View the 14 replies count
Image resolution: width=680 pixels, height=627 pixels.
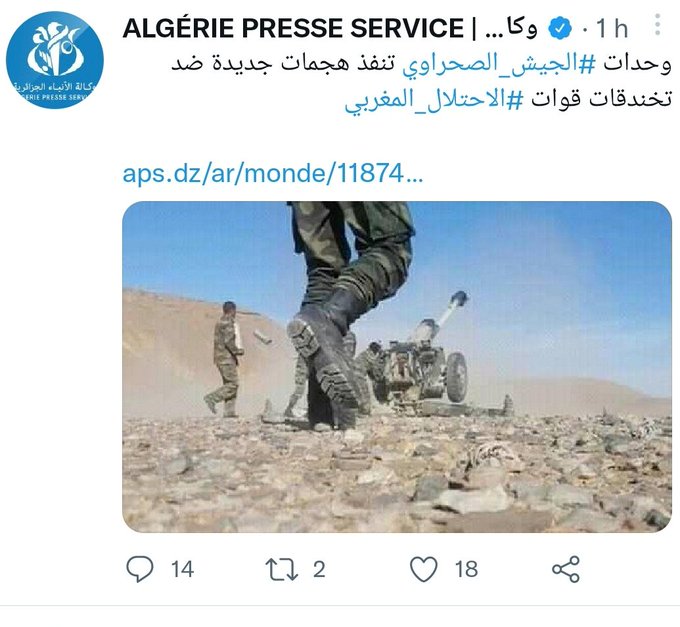pos(182,569)
